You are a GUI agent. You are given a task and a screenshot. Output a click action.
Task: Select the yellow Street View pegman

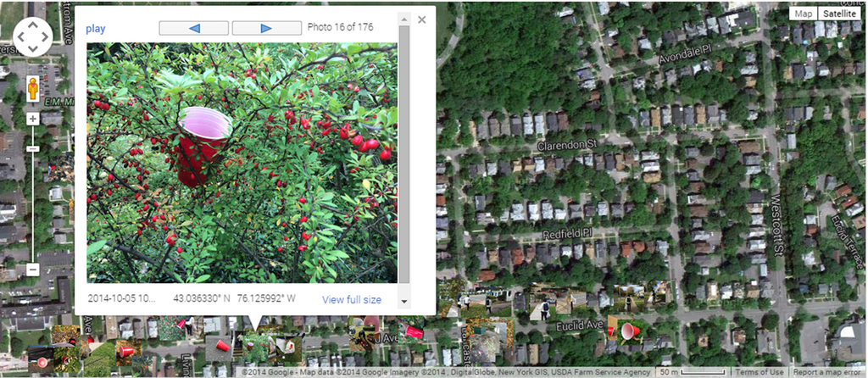pyautogui.click(x=33, y=88)
